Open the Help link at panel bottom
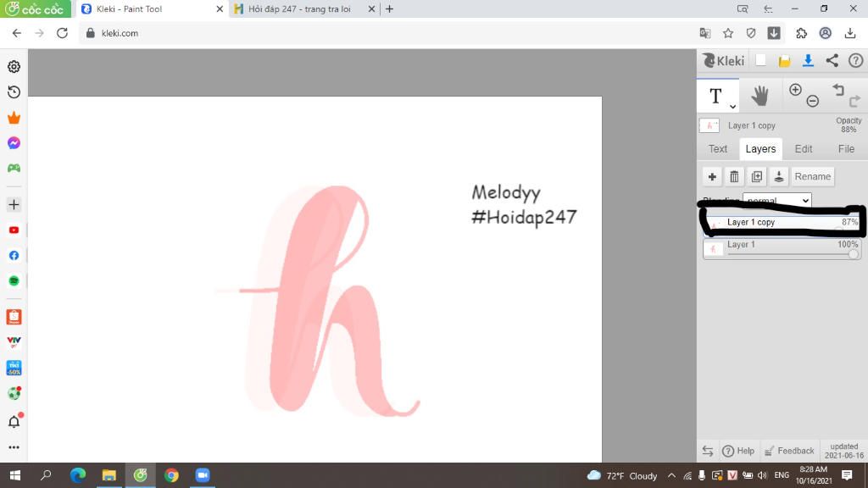 [x=738, y=451]
